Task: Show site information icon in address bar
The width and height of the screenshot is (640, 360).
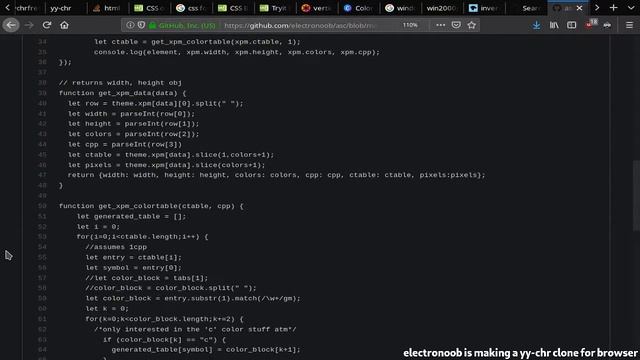Action: click(x=130, y=25)
